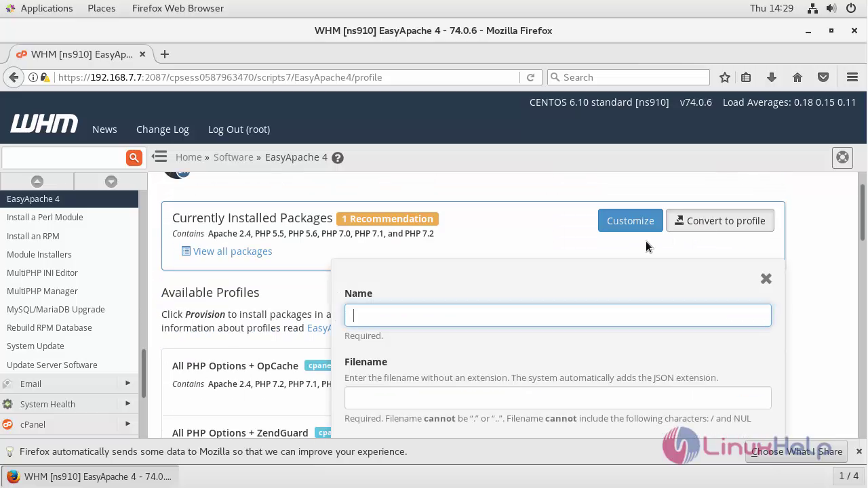
Task: Click the orange sidebar search icon
Action: 134,157
